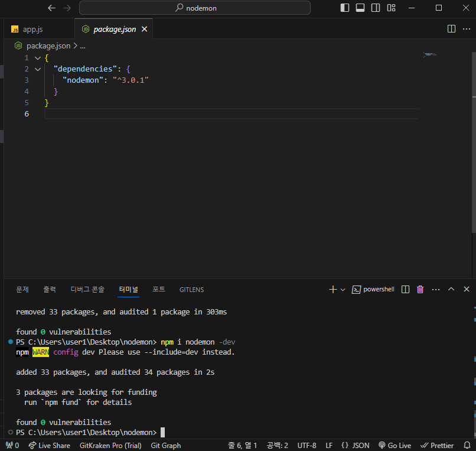The height and width of the screenshot is (451, 476).
Task: Open GitKraken Pro (Trial) status item
Action: pyautogui.click(x=110, y=446)
